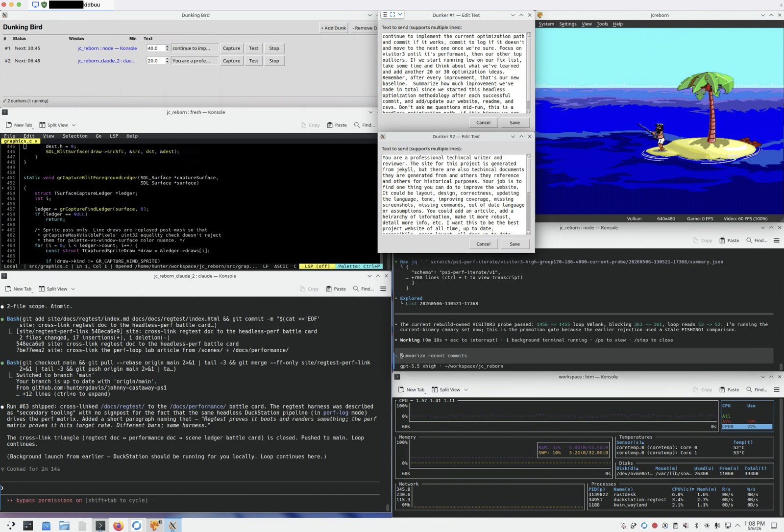Click jc_reborn : node — Konsole window link

[107, 48]
